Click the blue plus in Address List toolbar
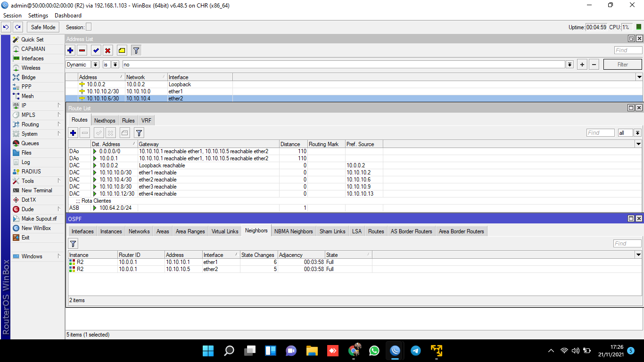The width and height of the screenshot is (644, 362). pyautogui.click(x=70, y=50)
